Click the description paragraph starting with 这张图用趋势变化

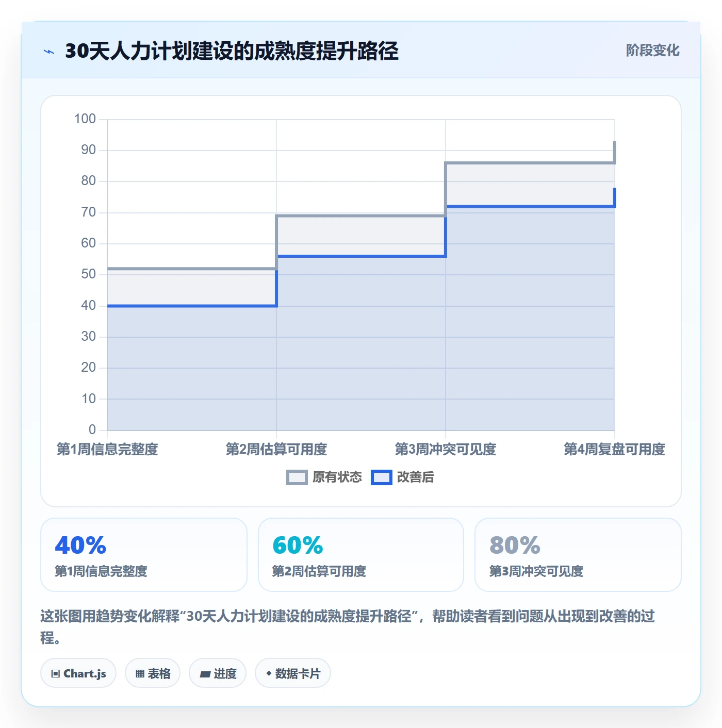point(348,627)
